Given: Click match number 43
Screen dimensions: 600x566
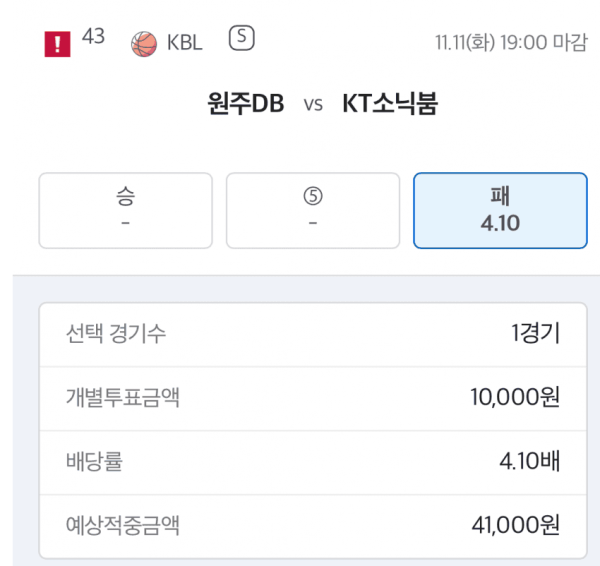Looking at the screenshot, I should pos(94,37).
